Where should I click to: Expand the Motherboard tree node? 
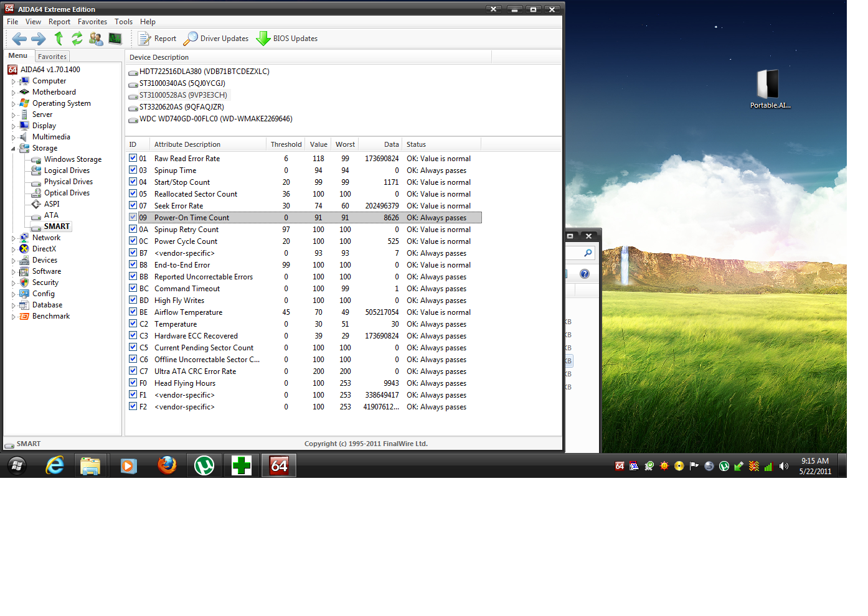[13, 93]
